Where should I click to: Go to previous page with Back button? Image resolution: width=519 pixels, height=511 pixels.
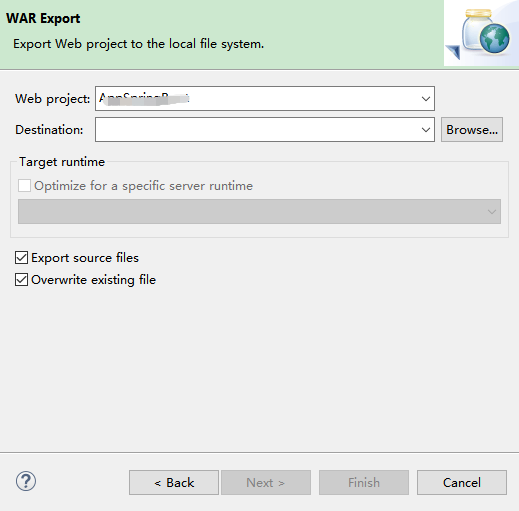pyautogui.click(x=174, y=482)
